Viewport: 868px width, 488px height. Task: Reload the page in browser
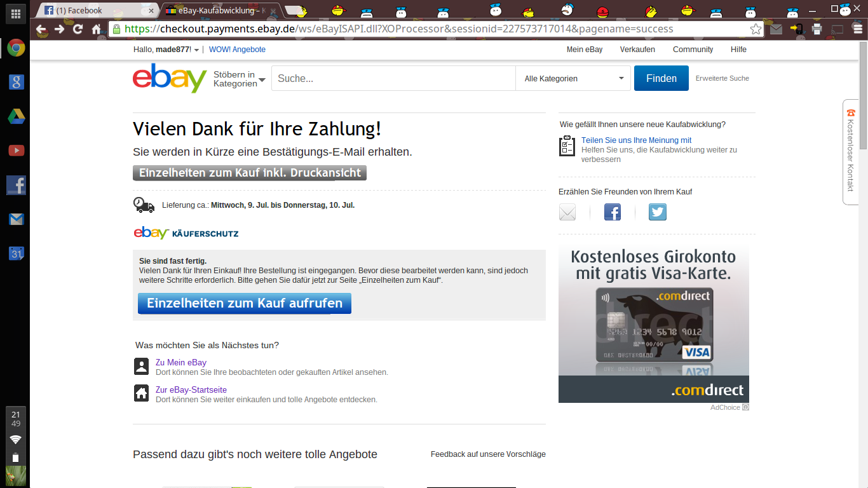78,29
